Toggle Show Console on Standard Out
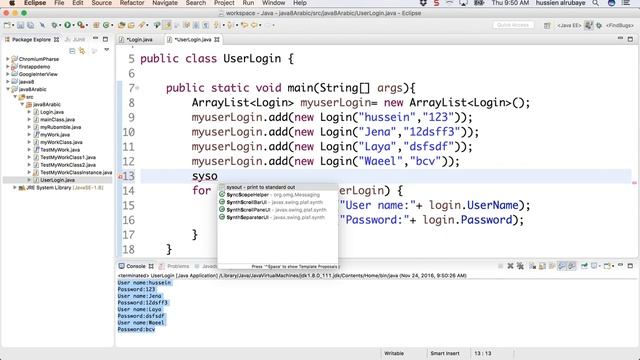640x360 pixels. (x=562, y=266)
